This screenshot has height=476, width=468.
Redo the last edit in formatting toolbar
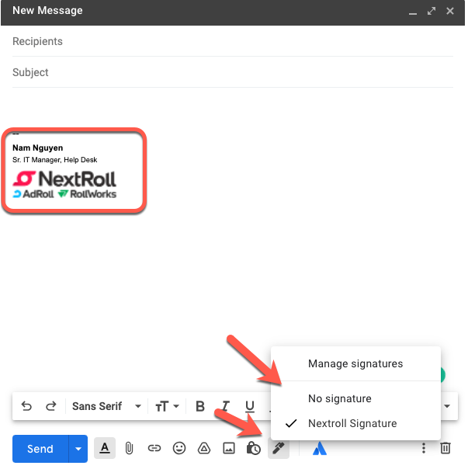(x=50, y=406)
